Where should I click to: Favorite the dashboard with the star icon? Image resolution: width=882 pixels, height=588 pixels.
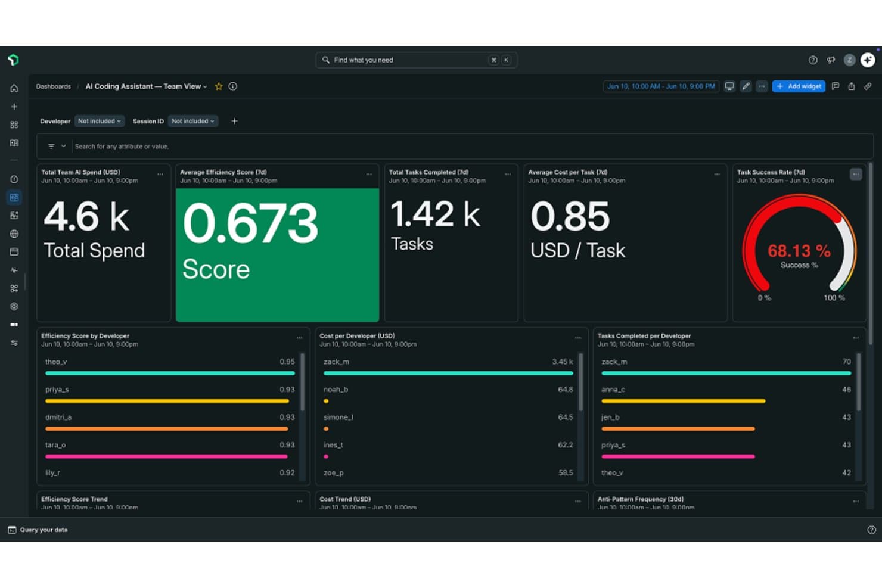(219, 86)
